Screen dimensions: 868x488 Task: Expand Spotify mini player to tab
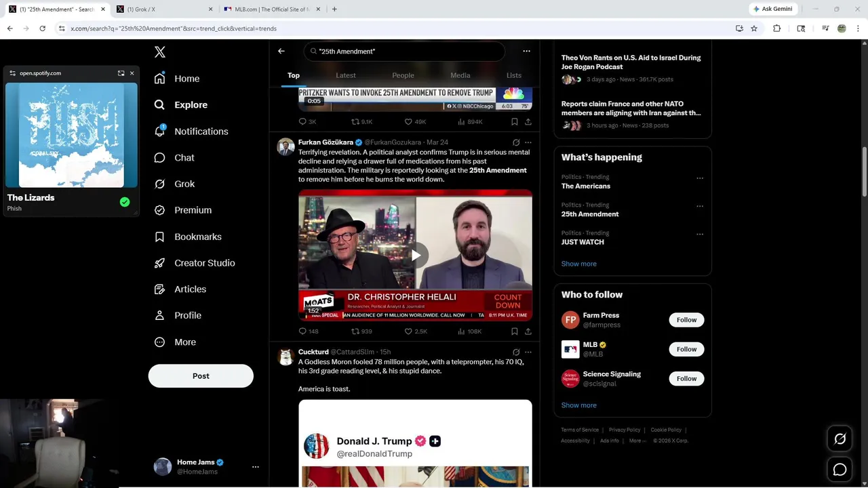(x=121, y=73)
